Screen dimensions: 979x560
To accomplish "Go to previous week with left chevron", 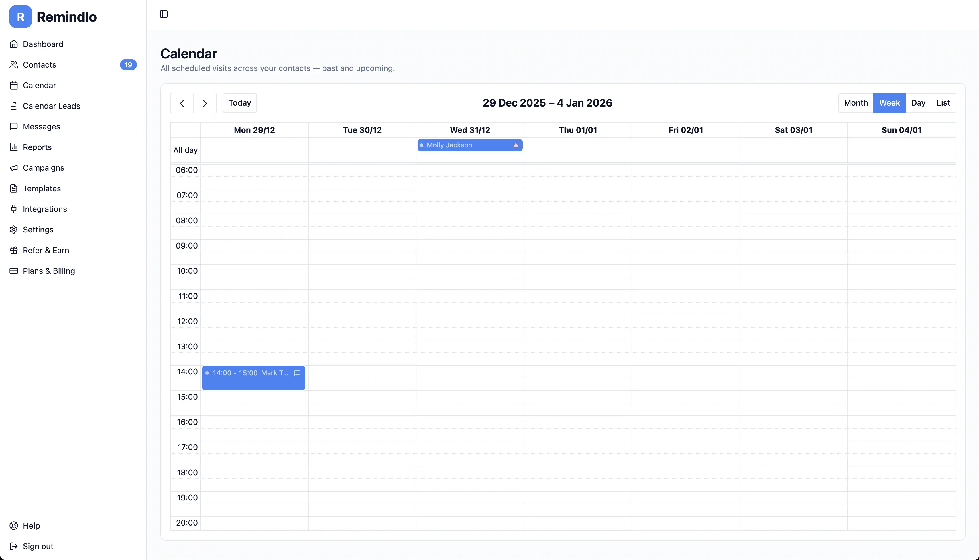I will (x=182, y=103).
